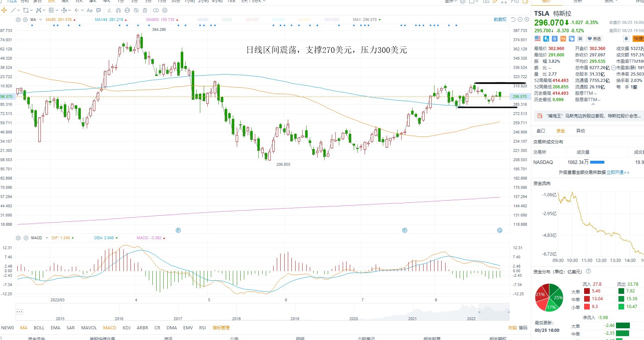644x340 pixels.
Task: Open the notes icon beside 自选
Action: click(x=580, y=38)
